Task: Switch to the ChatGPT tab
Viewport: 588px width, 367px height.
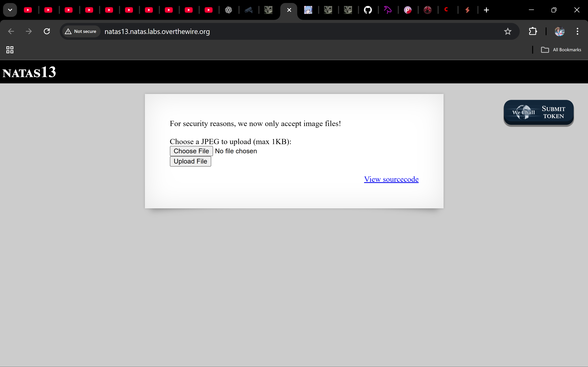Action: tap(228, 10)
